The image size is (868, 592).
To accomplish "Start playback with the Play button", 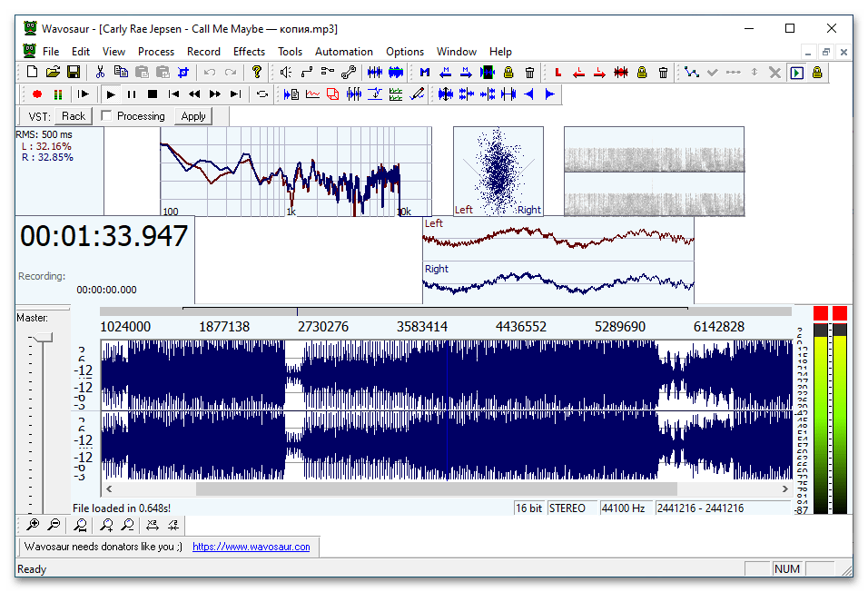I will [111, 94].
